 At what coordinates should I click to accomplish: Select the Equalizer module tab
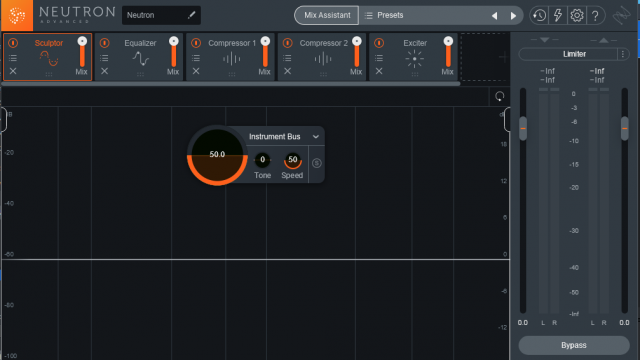140,57
